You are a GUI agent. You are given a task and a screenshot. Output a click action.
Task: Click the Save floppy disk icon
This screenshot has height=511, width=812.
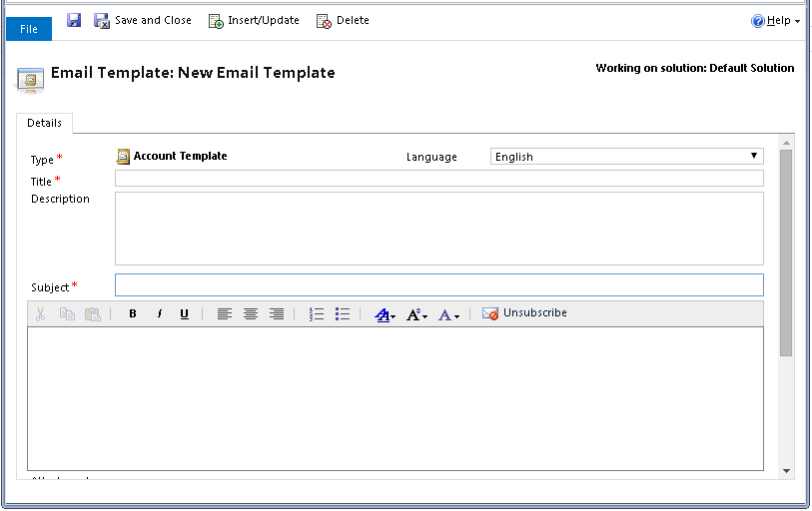[74, 20]
